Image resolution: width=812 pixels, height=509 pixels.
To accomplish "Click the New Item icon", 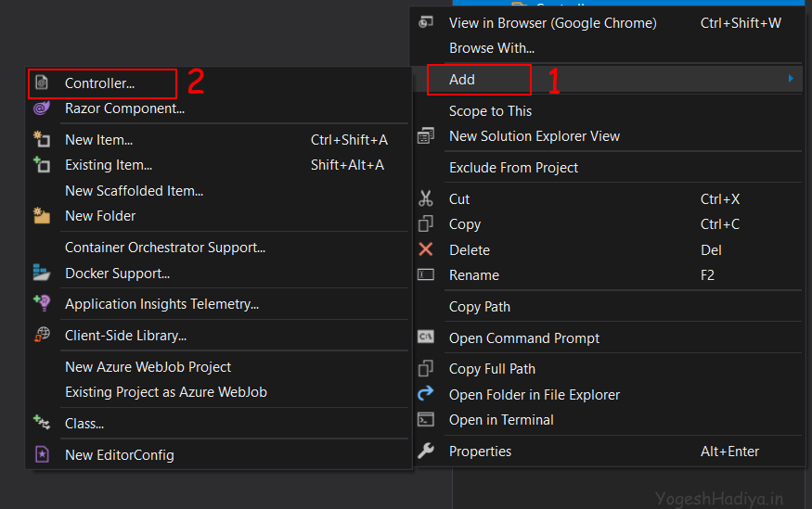I will (42, 139).
